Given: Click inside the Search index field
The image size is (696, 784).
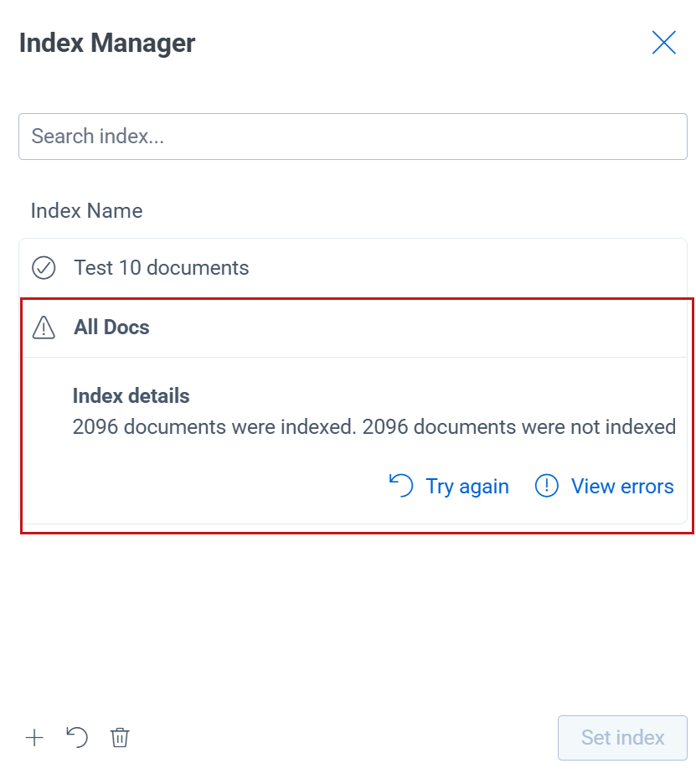Looking at the screenshot, I should click(352, 136).
